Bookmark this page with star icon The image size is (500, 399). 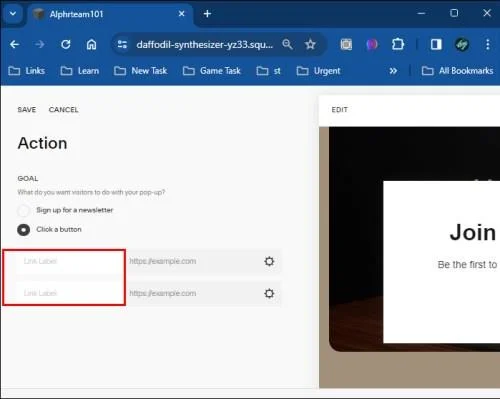tap(310, 44)
